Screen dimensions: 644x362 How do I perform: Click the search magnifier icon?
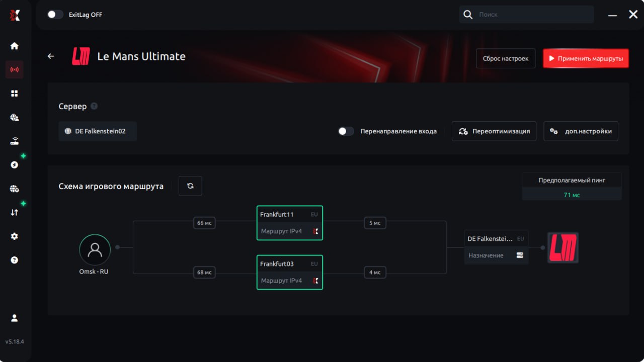point(468,15)
